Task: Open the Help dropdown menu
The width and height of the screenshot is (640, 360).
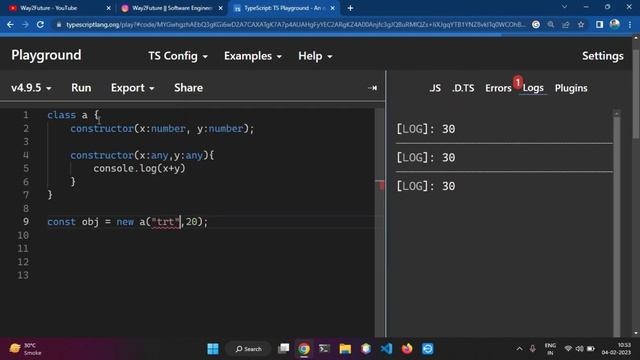Action: (315, 56)
